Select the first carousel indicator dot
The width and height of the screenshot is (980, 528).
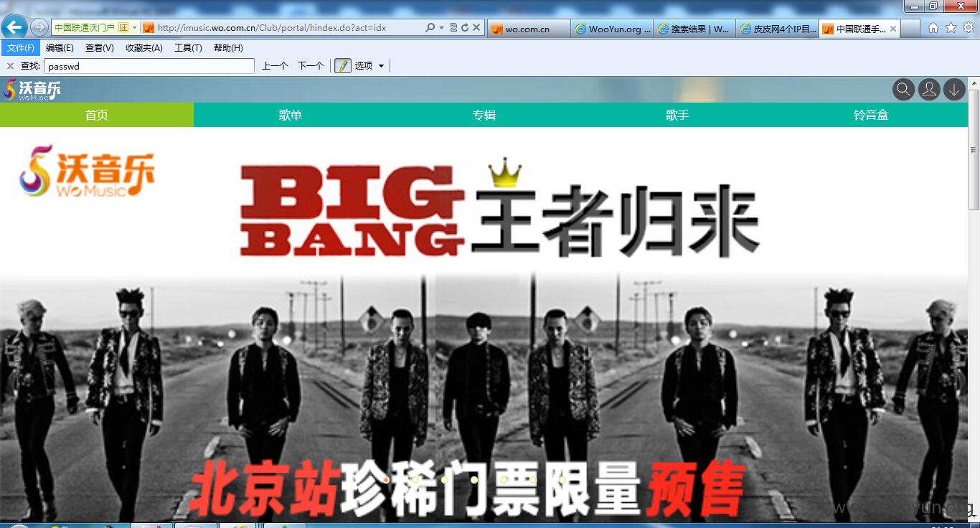386,479
